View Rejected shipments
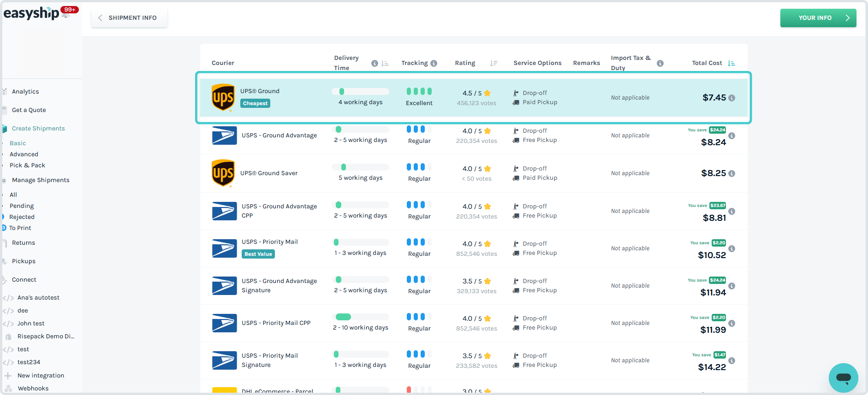Image resolution: width=868 pixels, height=395 pixels. pos(22,217)
